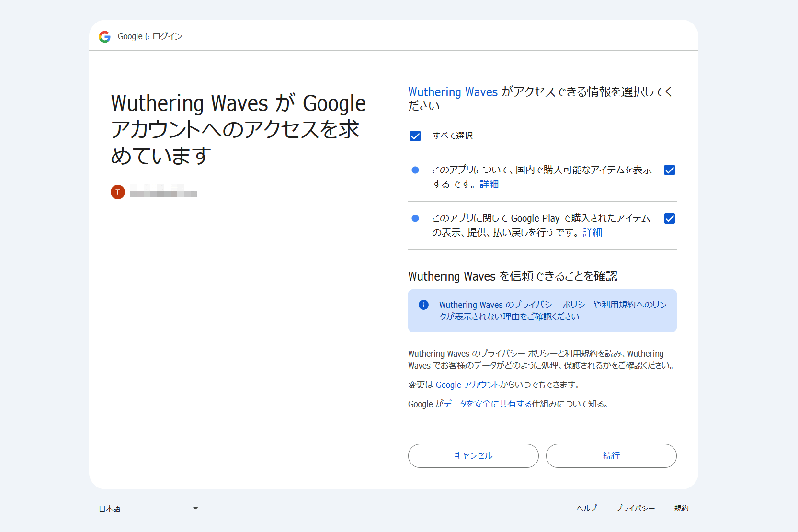
Task: Open 詳細 link for domestic items permission
Action: (x=489, y=184)
